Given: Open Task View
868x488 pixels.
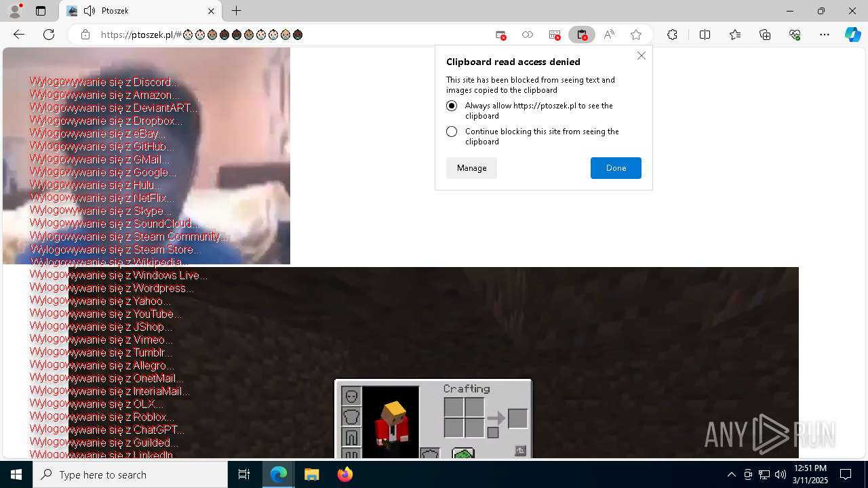Looking at the screenshot, I should coord(244,474).
